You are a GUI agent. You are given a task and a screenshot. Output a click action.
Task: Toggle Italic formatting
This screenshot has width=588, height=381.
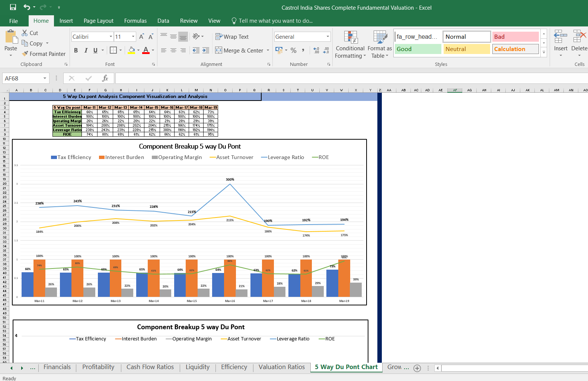click(x=86, y=50)
